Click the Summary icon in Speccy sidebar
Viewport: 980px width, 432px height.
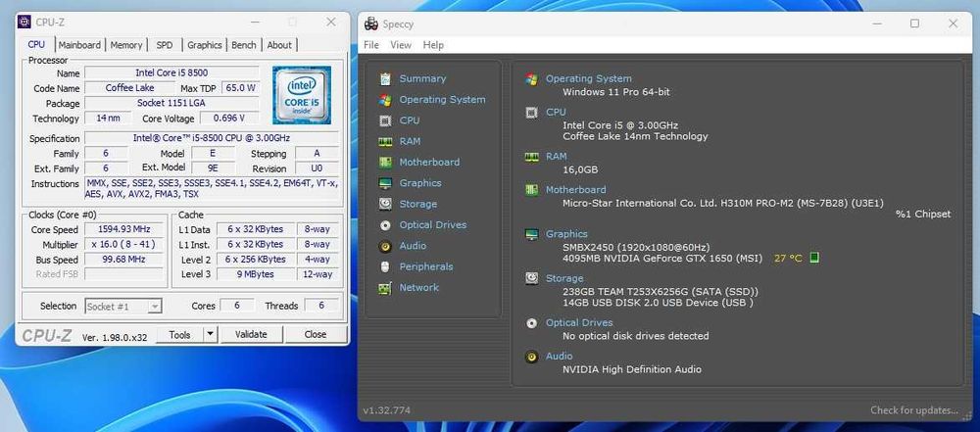point(385,78)
